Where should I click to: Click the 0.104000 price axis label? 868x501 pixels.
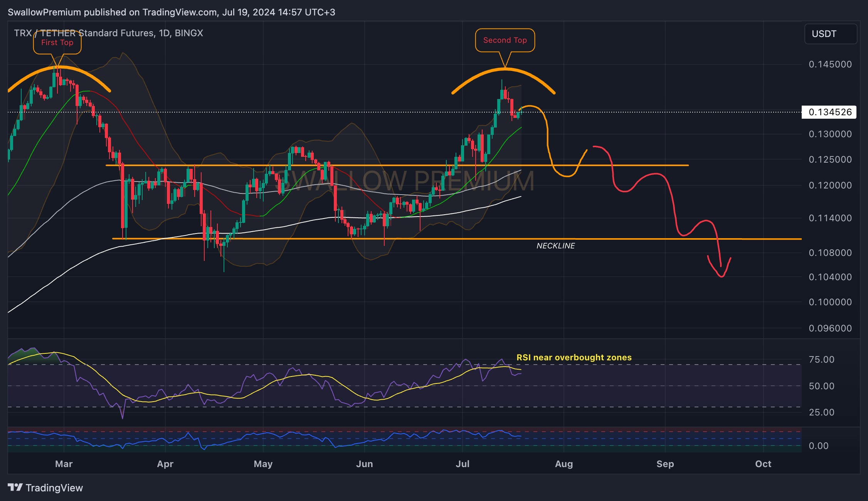click(830, 277)
